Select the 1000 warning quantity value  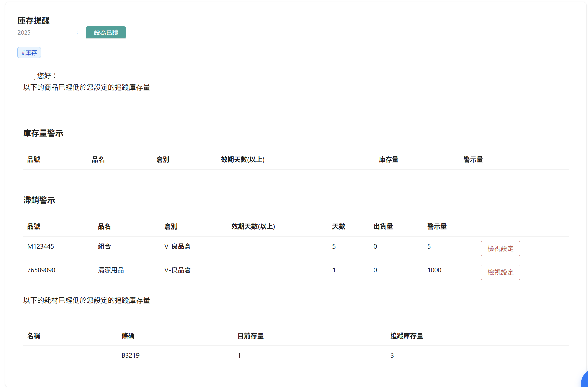(x=434, y=270)
